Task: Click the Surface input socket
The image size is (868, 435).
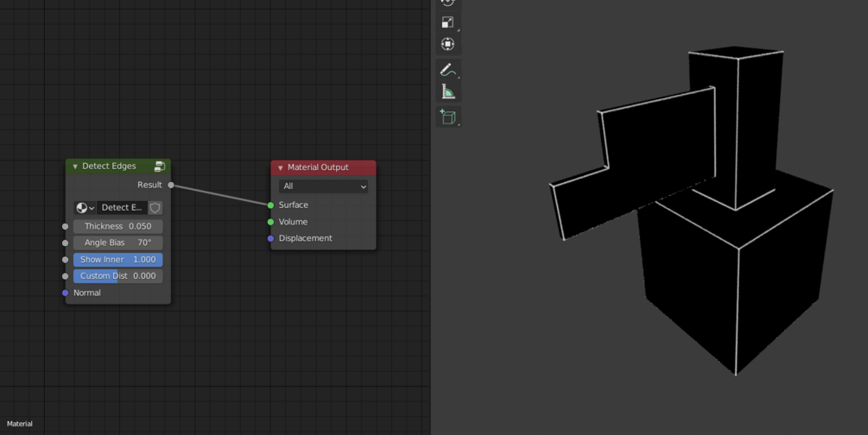Action: pyautogui.click(x=270, y=205)
